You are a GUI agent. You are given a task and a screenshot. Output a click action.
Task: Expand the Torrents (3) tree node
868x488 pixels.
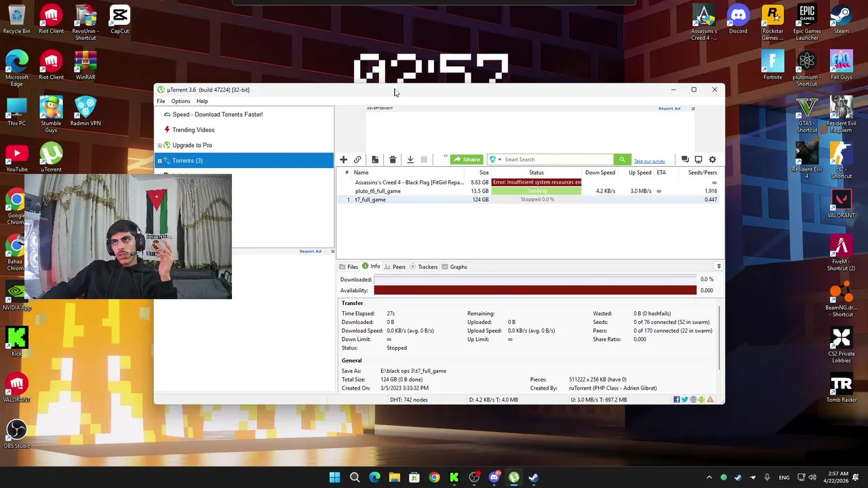(159, 161)
